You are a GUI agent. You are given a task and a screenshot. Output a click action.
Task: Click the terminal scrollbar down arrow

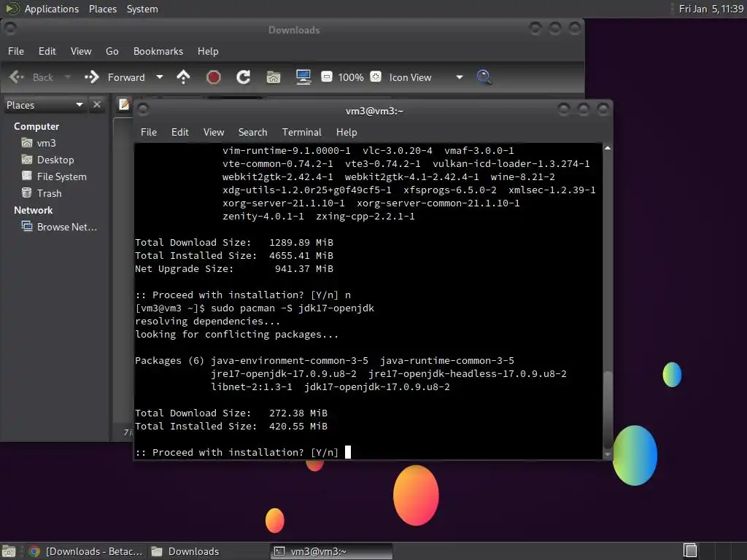(608, 454)
